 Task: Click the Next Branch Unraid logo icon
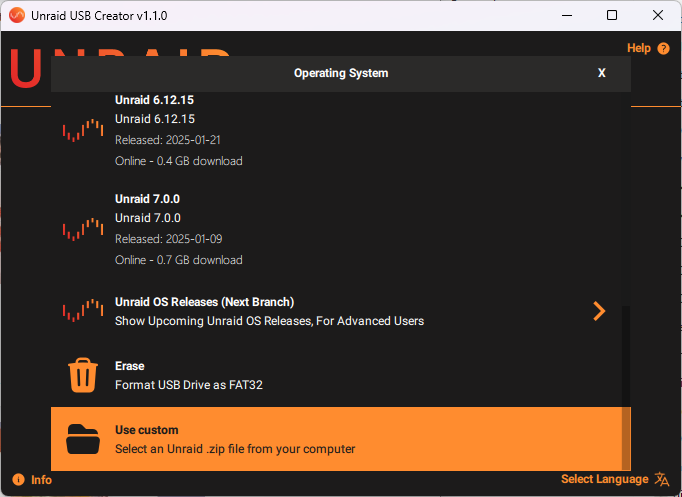(x=83, y=311)
